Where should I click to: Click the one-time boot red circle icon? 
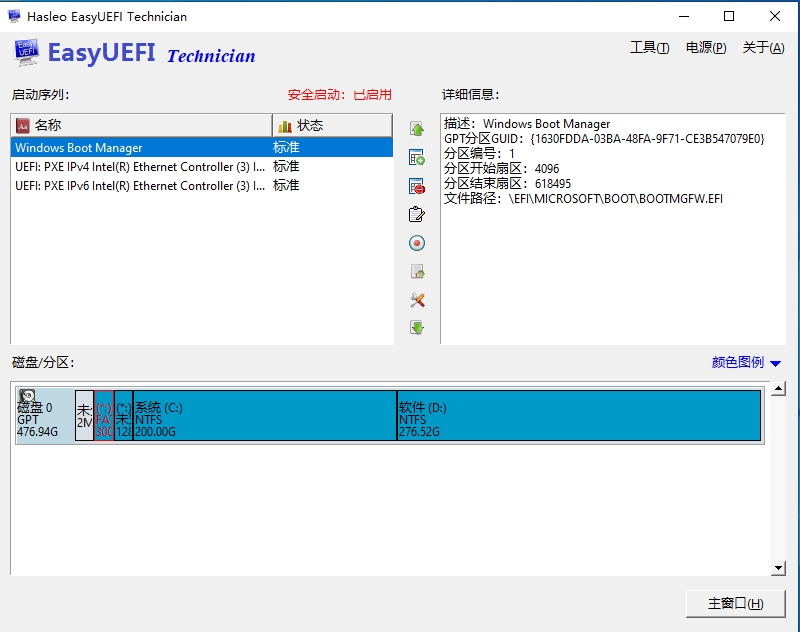[x=417, y=243]
